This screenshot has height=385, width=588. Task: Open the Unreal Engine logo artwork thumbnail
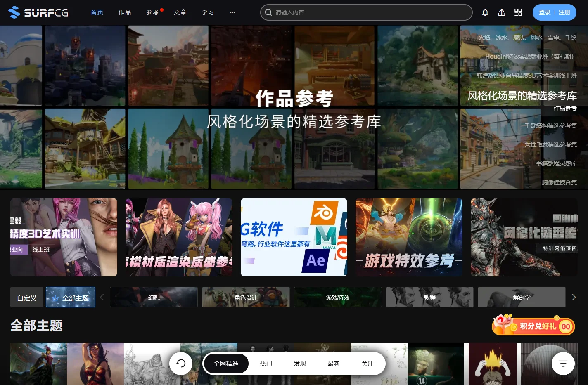pos(436,364)
